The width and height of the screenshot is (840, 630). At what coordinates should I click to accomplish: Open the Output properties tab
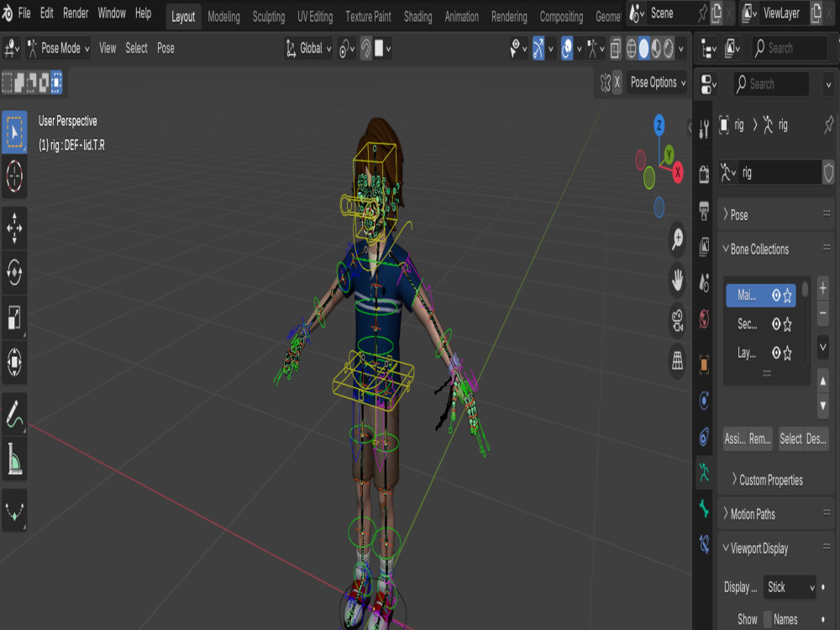(x=705, y=209)
